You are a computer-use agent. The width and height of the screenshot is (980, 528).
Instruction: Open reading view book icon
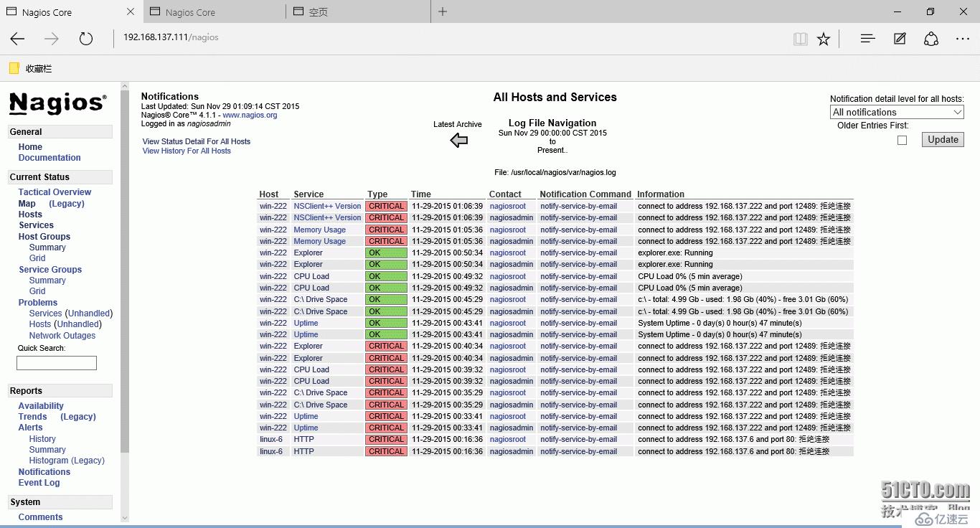pos(801,39)
